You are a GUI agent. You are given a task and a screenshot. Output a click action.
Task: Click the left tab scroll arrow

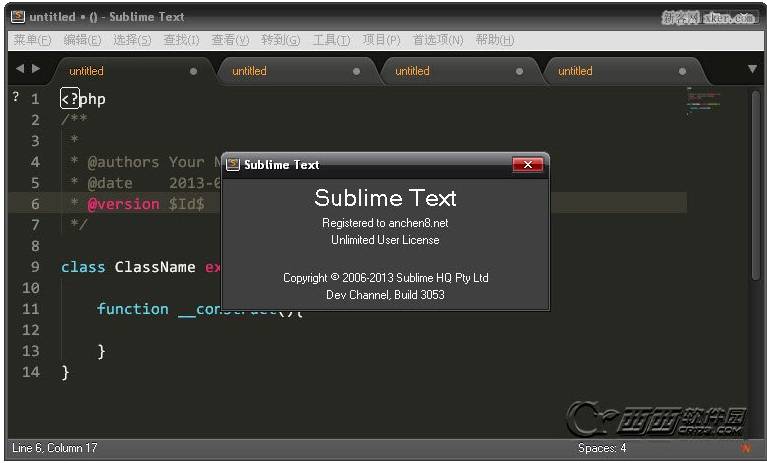20,68
